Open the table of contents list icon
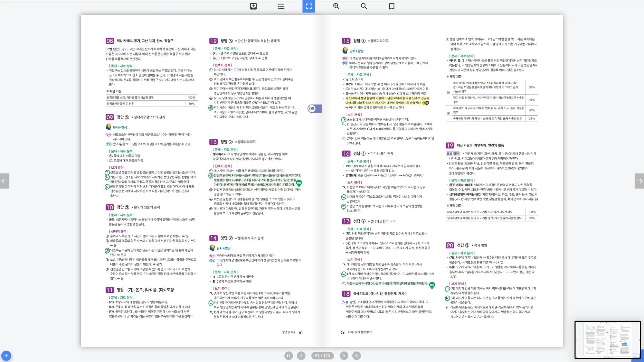Image resolution: width=644 pixels, height=362 pixels. [281, 6]
